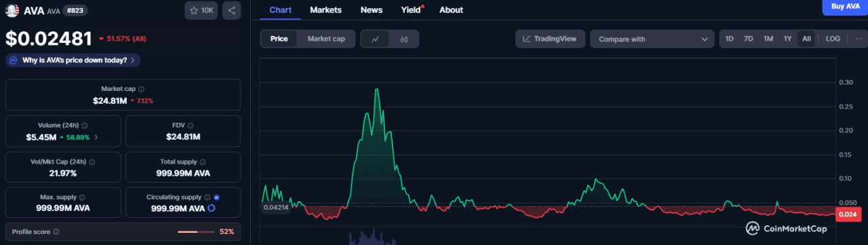Open the Yield tab
The height and width of the screenshot is (245, 868).
pos(411,10)
